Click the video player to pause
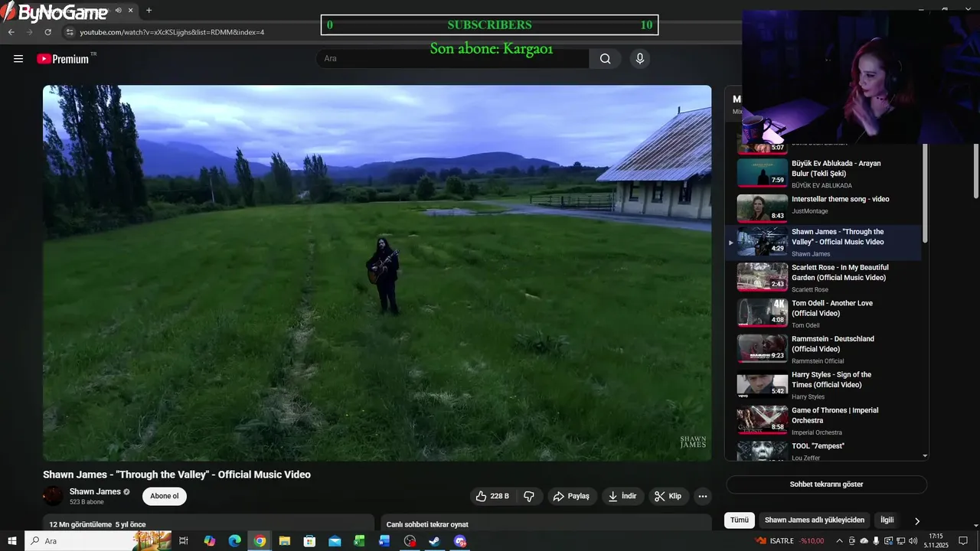The width and height of the screenshot is (980, 551). coord(377,273)
